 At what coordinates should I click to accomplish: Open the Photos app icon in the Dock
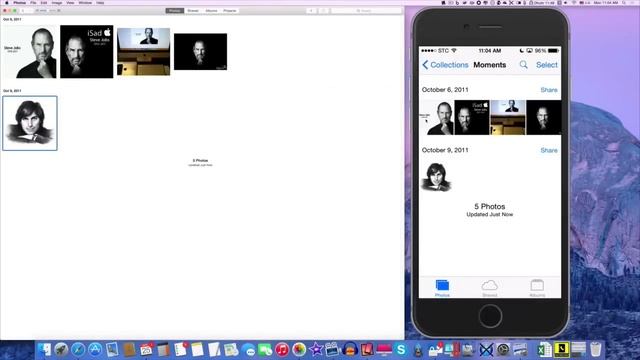[x=299, y=350]
